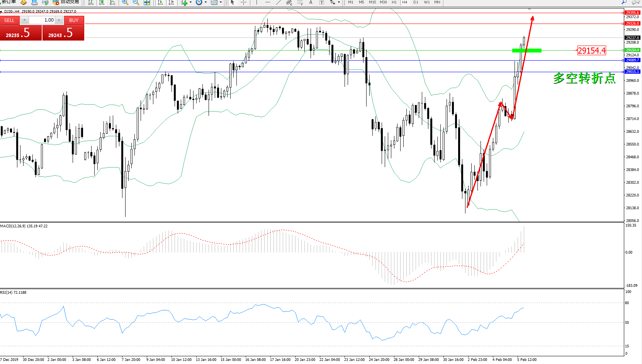642x364 pixels.
Task: Click the Zoom In magnifier icon
Action: click(x=125, y=2)
